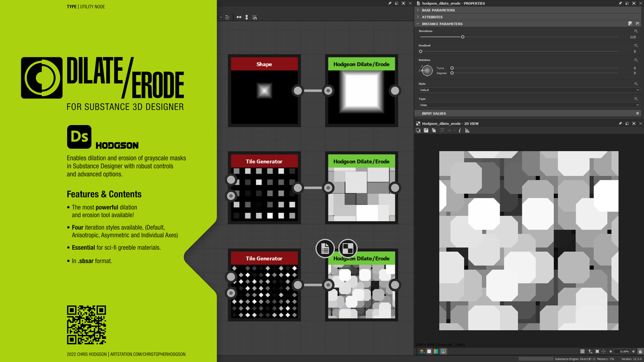Click the info icon in 2D View toolbar
Screen dimensions: 644x362
pos(460,130)
